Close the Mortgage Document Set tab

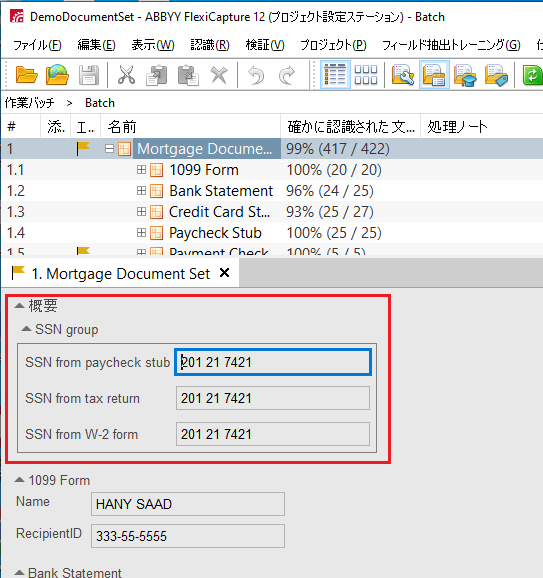[224, 273]
